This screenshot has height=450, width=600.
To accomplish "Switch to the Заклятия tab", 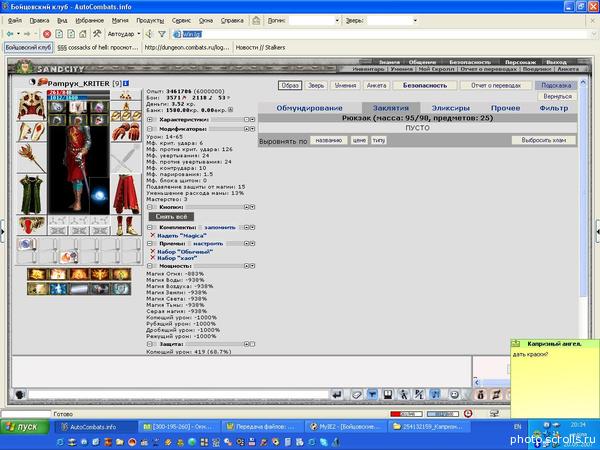I will tap(391, 108).
